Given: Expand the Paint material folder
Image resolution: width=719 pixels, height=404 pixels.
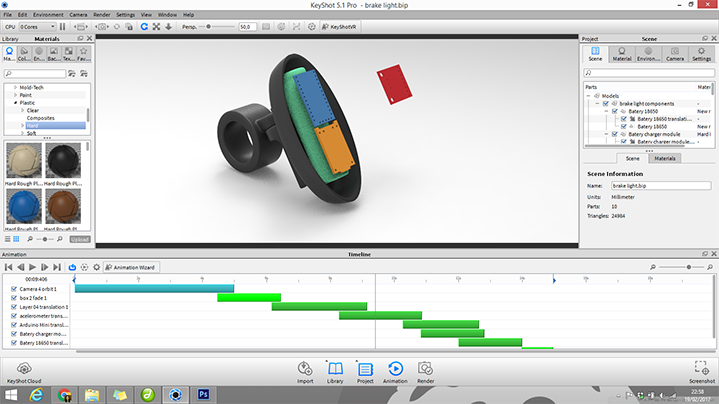Looking at the screenshot, I should 15,95.
